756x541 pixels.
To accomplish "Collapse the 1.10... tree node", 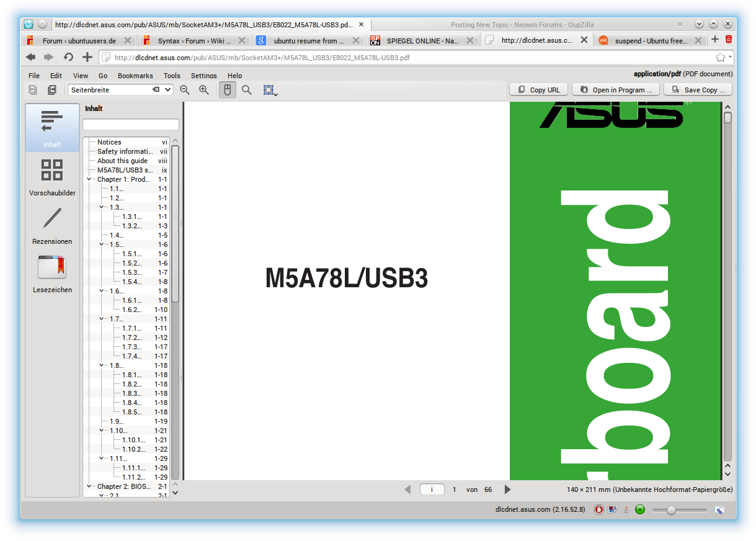I will [102, 431].
